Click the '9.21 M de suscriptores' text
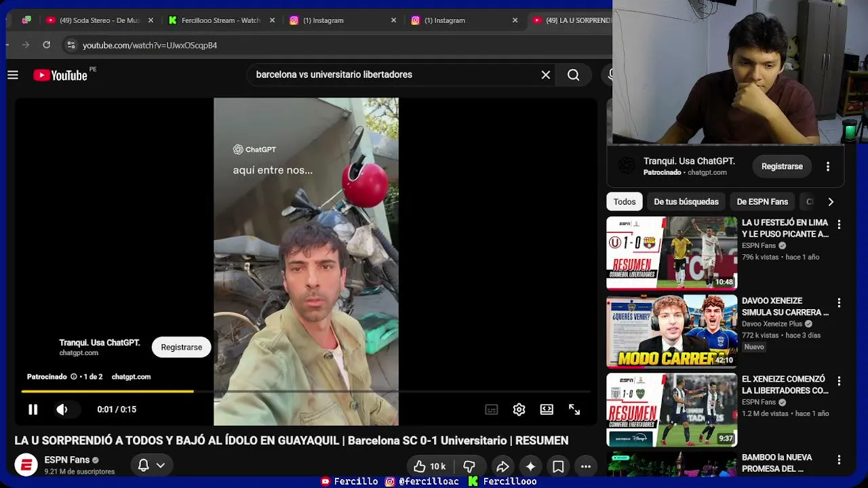This screenshot has height=488, width=868. [79, 472]
